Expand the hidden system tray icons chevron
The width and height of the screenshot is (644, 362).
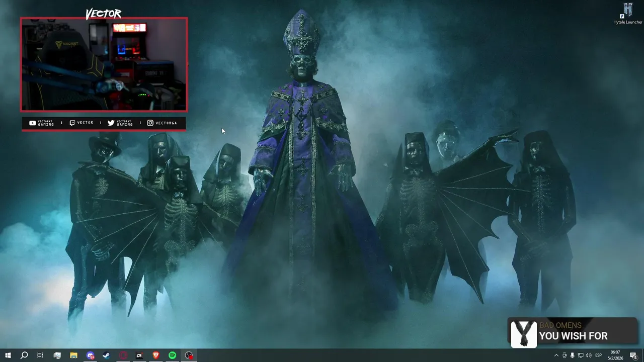point(556,355)
